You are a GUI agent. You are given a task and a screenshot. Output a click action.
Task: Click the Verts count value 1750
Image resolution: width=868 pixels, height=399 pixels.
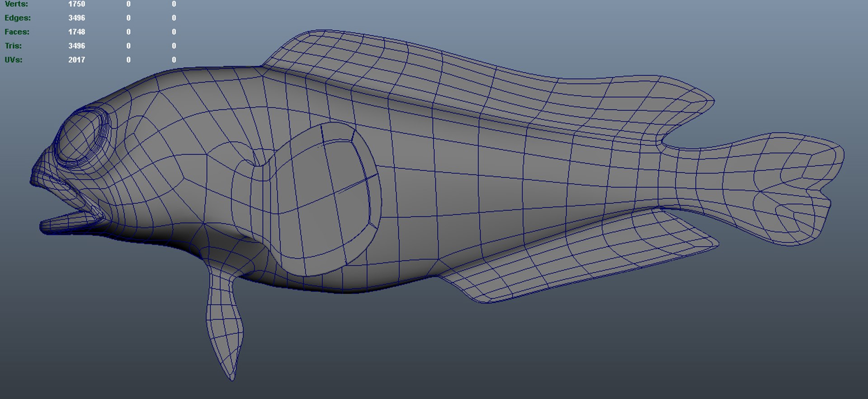[76, 4]
